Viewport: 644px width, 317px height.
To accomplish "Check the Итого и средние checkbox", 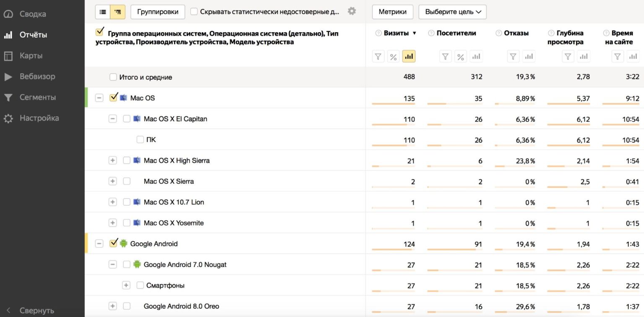I will 113,77.
